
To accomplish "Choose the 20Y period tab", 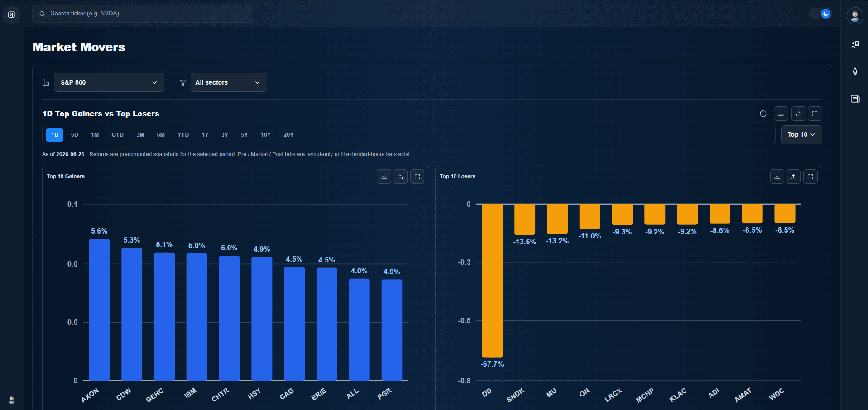I will point(288,135).
